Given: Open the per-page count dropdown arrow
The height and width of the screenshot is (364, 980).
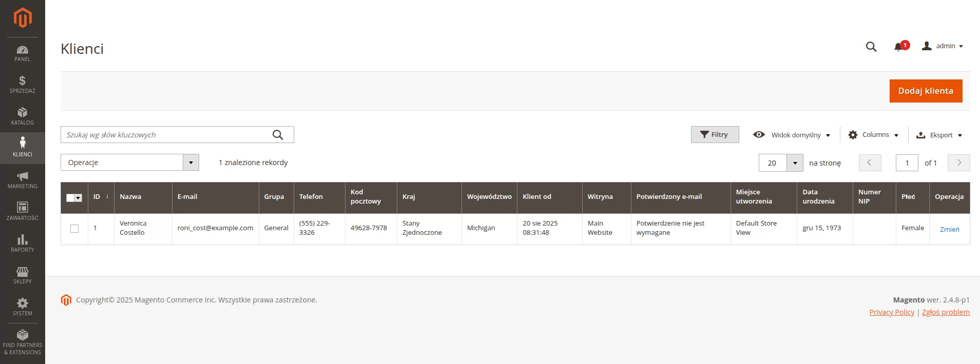Looking at the screenshot, I should [795, 163].
